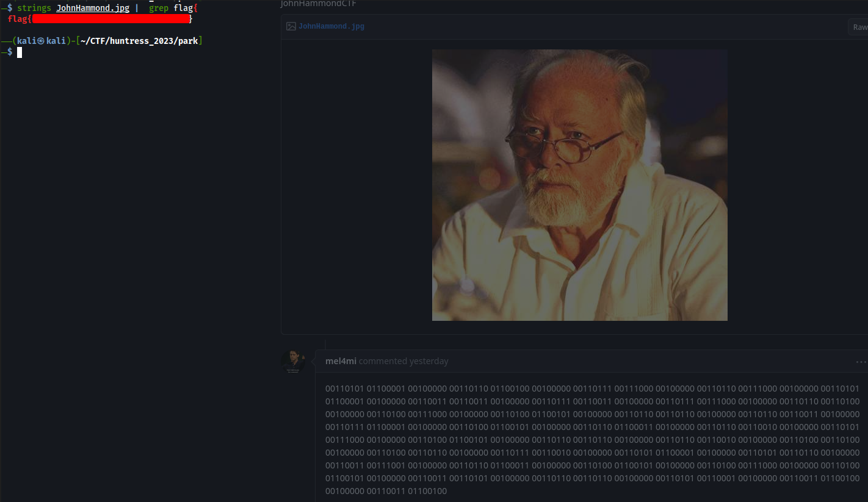Click the ~/CTF/huntress_2023/park path in prompt
The image size is (868, 502).
tap(139, 41)
